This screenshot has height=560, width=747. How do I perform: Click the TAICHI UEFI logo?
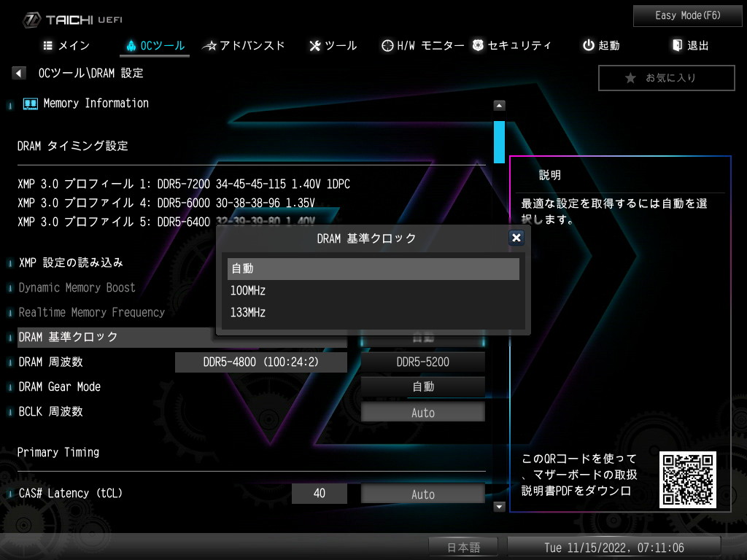coord(72,20)
